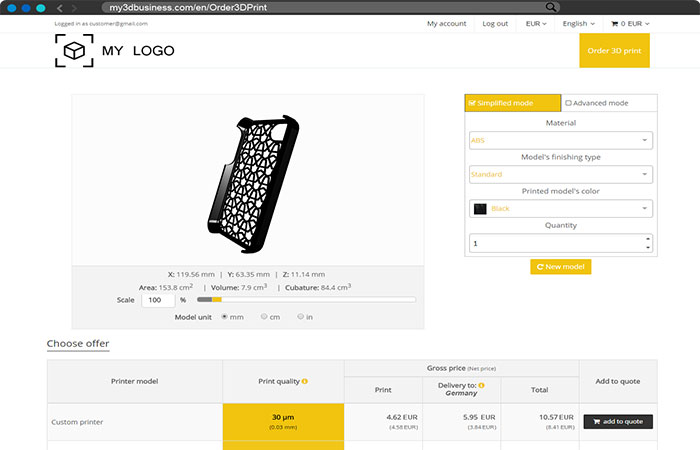
Task: Click the browser back arrow
Action: [60, 8]
